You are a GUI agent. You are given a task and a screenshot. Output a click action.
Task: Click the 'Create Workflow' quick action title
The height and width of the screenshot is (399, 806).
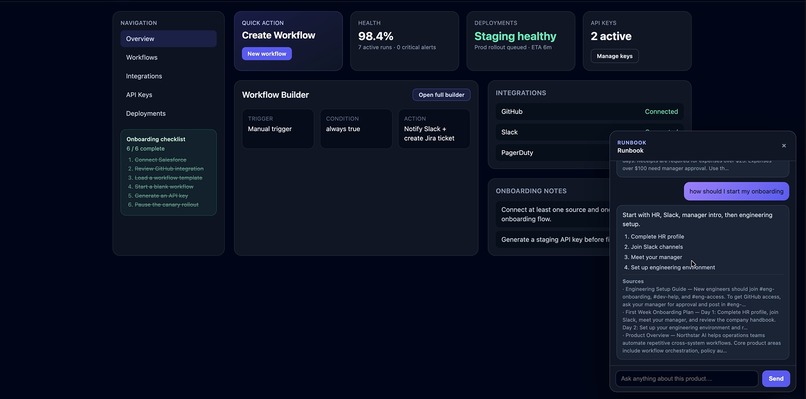(279, 35)
